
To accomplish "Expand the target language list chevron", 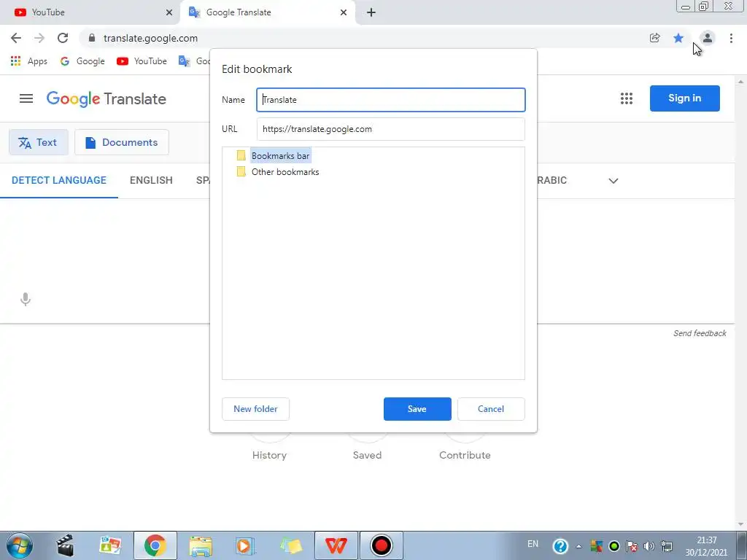I will point(613,181).
